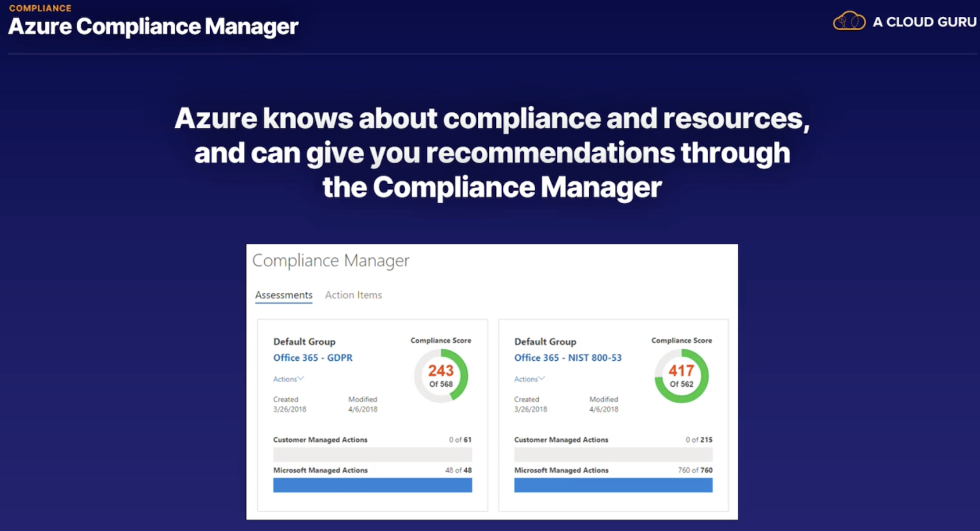Click the 760 of 760 count label
The width and height of the screenshot is (980, 531).
(x=695, y=470)
